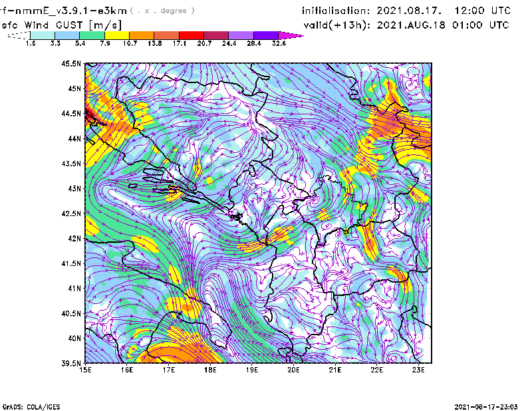Viewport: 532px width, 411px height.
Task: Click the 15E longitude axis label
Action: 86,369
